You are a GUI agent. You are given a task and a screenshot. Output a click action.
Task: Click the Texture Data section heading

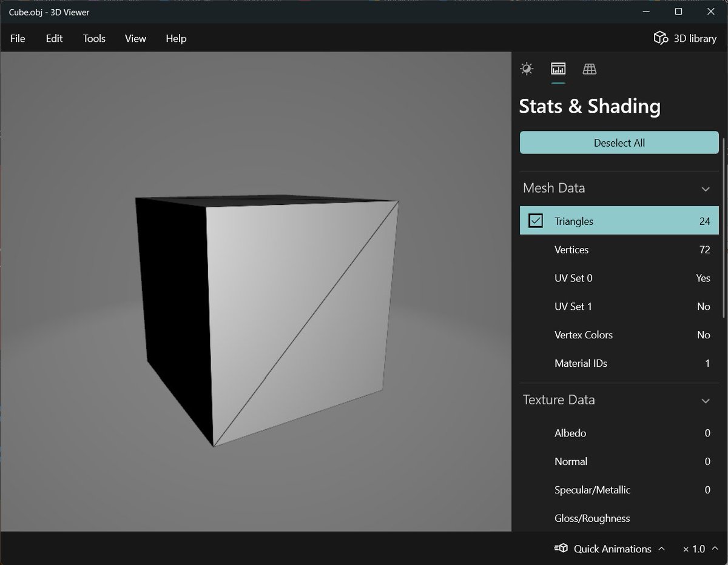pyautogui.click(x=559, y=400)
